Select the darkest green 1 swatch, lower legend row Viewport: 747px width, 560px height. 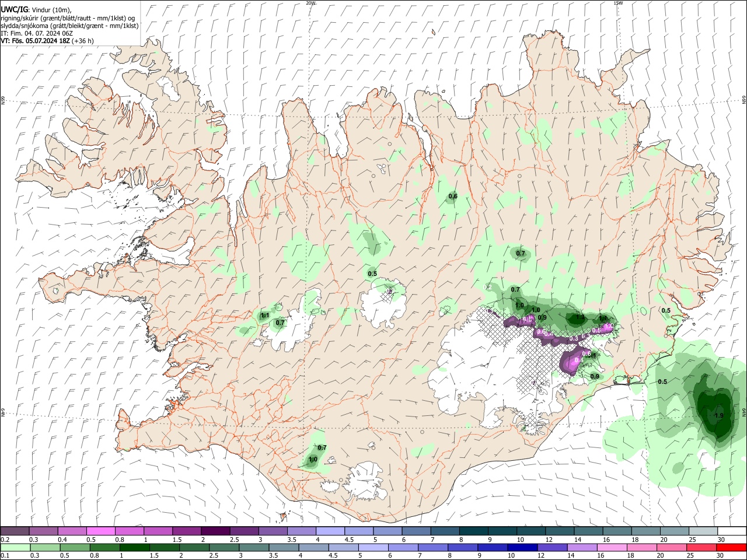(134, 547)
